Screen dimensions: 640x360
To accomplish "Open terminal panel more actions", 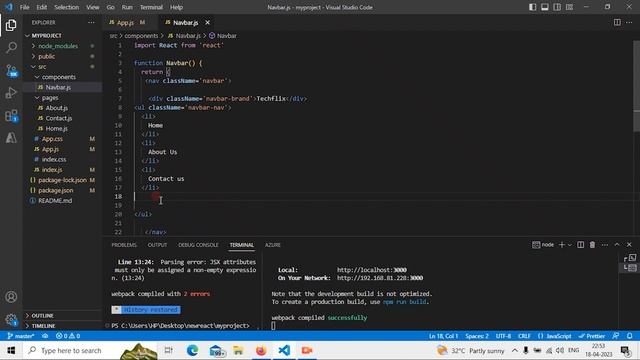I will [604, 244].
